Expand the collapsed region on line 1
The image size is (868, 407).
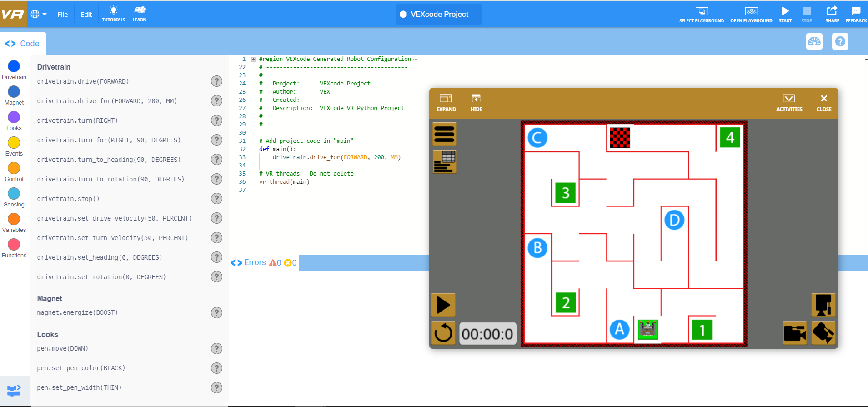253,59
